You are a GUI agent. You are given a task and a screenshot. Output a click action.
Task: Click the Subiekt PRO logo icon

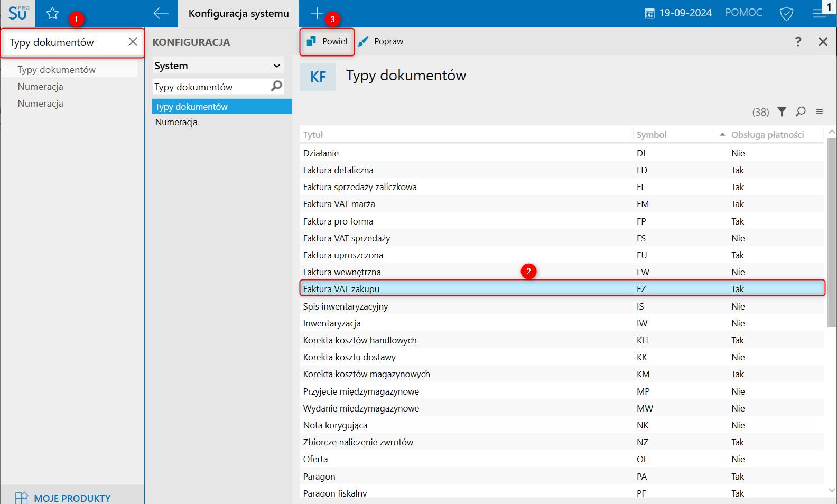18,13
